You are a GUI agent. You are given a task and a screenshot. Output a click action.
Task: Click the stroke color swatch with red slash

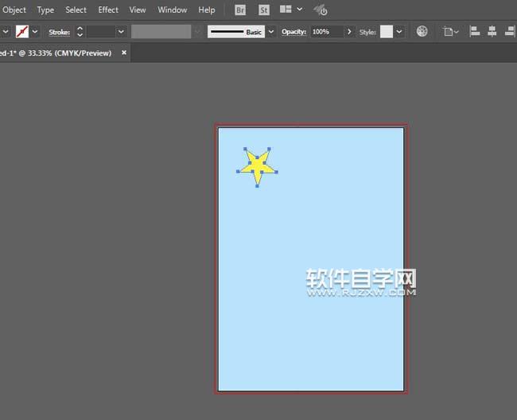pos(22,32)
